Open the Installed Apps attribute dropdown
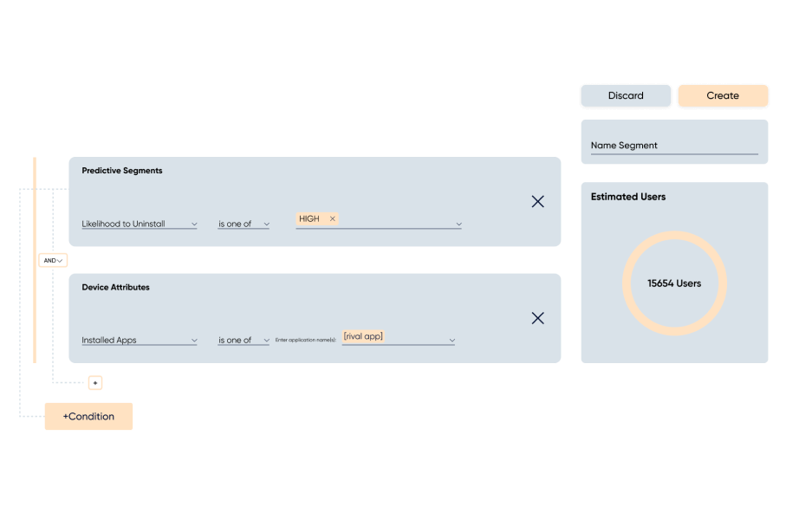 (139, 339)
